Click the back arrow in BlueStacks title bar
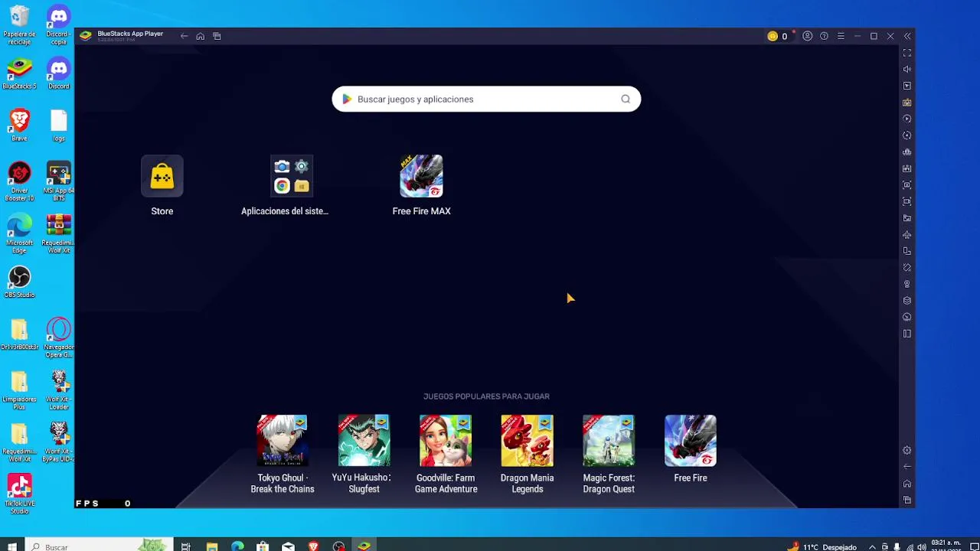Screen dimensions: 980x551 coord(184,36)
